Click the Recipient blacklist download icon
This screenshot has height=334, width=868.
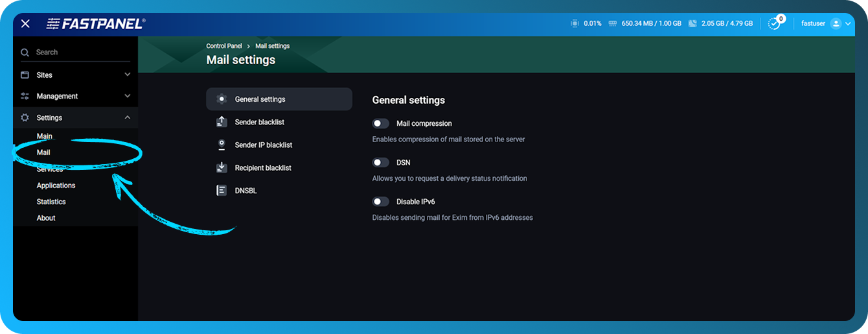point(222,167)
